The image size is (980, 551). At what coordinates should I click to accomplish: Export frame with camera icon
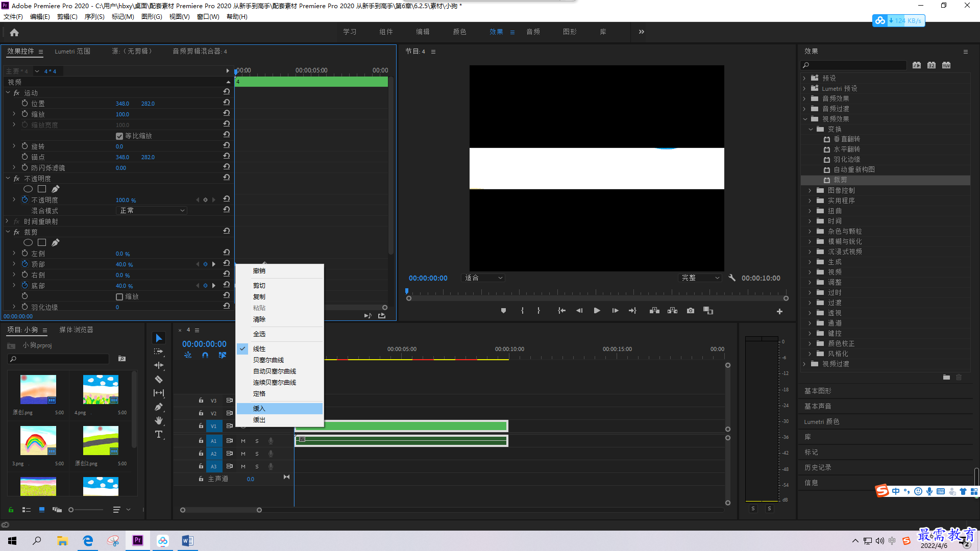tap(691, 311)
